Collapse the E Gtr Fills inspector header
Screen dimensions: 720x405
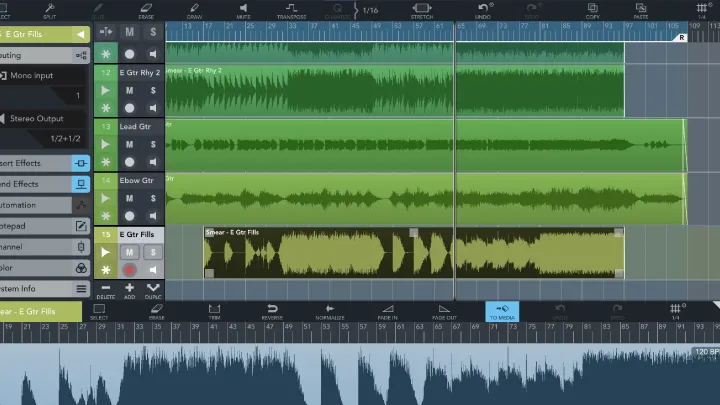point(80,33)
